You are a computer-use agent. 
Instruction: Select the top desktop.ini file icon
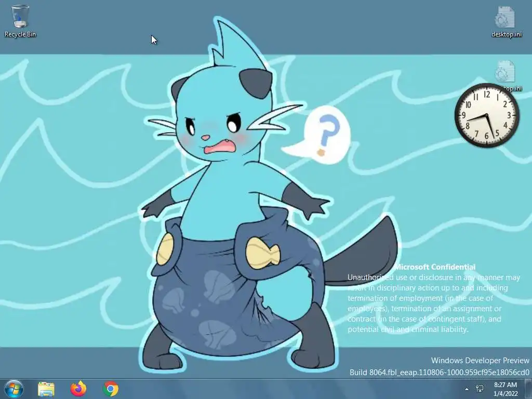pos(506,21)
